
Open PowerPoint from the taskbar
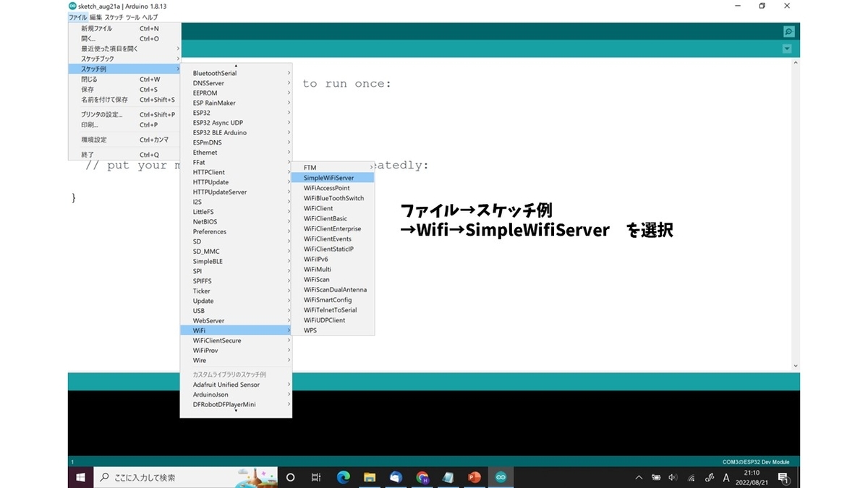[x=474, y=477]
